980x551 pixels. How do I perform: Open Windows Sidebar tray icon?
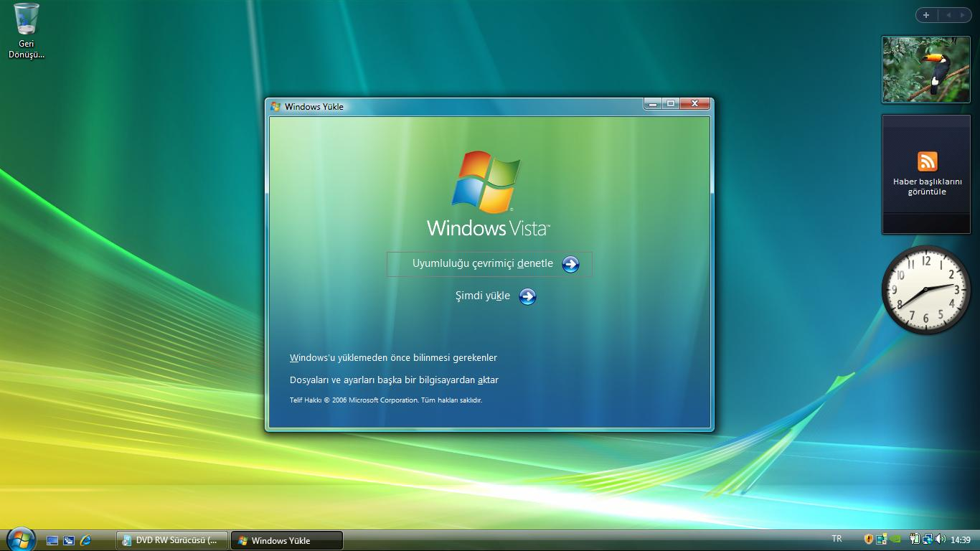pyautogui.click(x=881, y=539)
